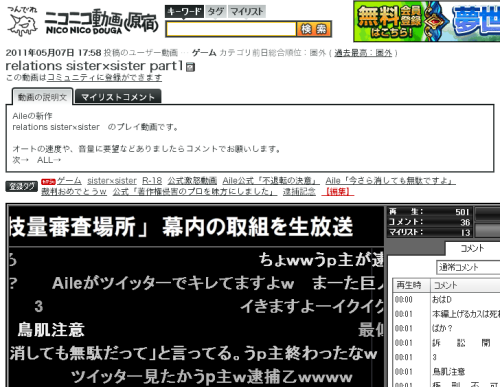Image resolution: width=500 pixels, height=387 pixels.
Task: Select the comment row 本編上げるカスは死ね
Action: pos(447,314)
